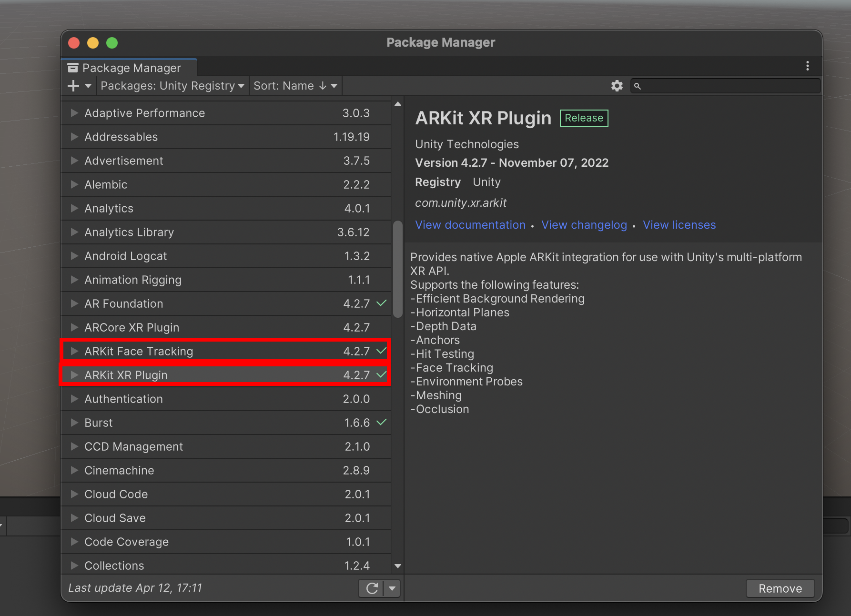
Task: Expand the Code Coverage package arrow
Action: (x=74, y=542)
